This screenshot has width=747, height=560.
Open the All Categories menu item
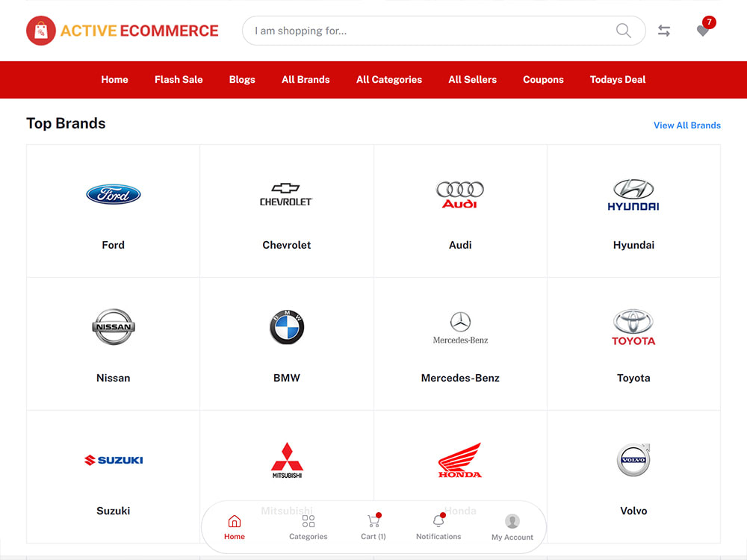click(x=389, y=80)
